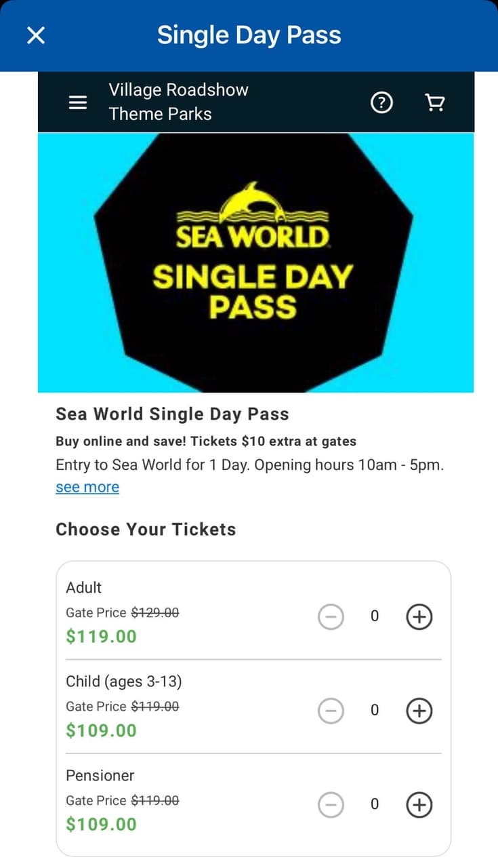498x868 pixels.
Task: Increase Child ticket quantity with plus icon
Action: click(419, 711)
